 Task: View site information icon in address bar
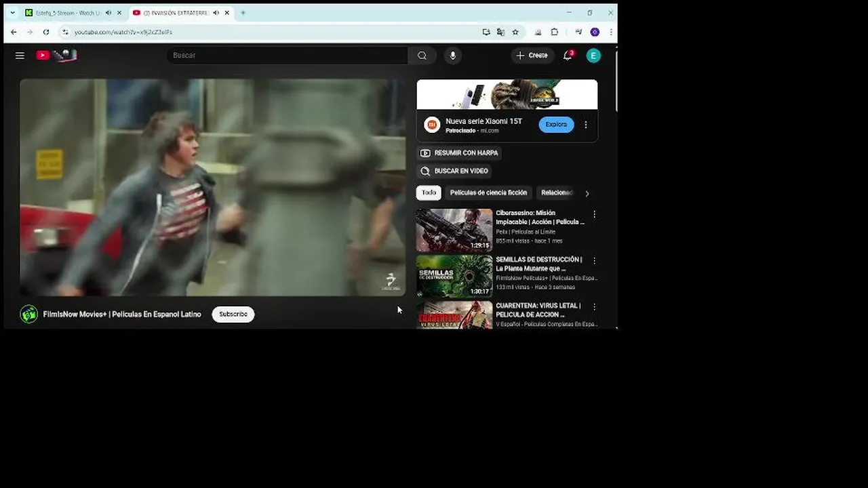tap(65, 32)
